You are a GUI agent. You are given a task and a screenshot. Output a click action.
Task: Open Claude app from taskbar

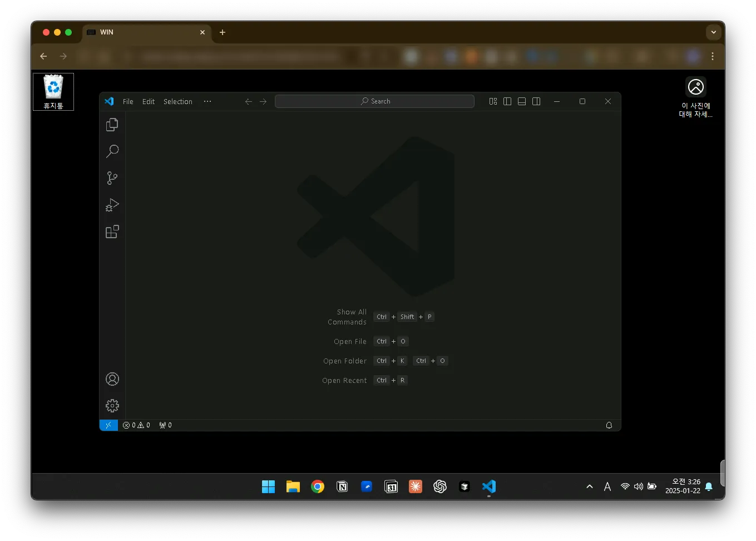(416, 487)
